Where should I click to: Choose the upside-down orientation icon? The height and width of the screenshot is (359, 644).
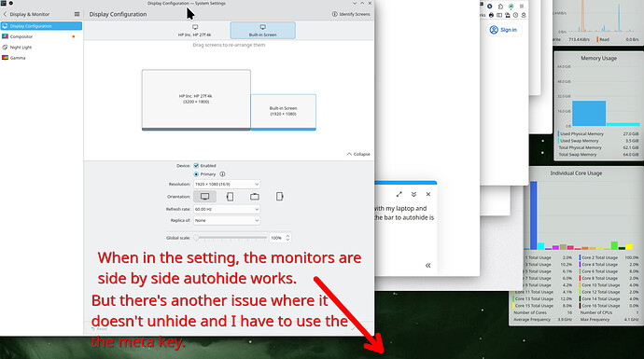[255, 197]
